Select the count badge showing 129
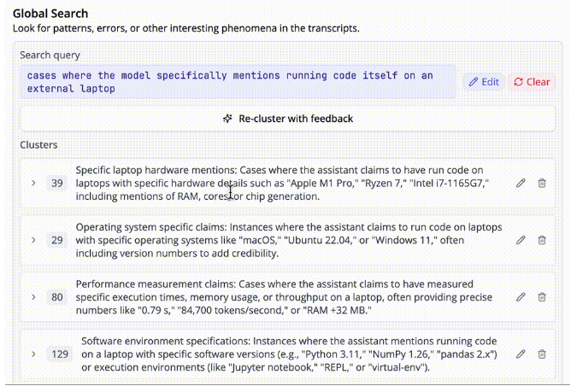 [x=60, y=354]
